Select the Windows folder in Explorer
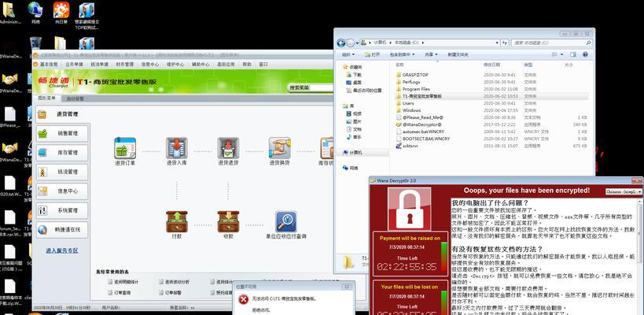The image size is (644, 315). coord(491,110)
